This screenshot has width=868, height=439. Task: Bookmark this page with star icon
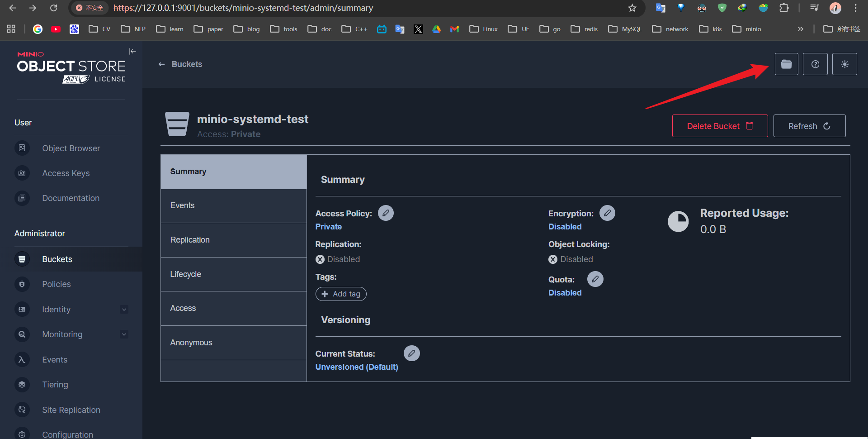tap(632, 8)
